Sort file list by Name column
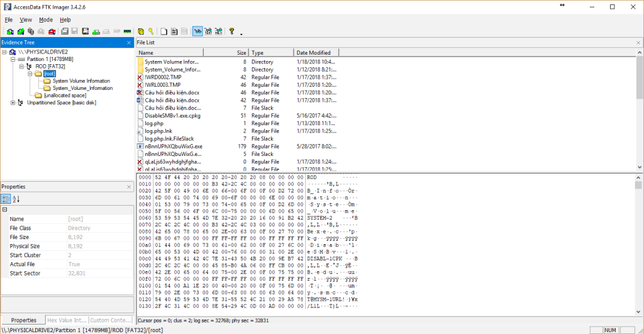This screenshot has width=644, height=334. pos(170,53)
